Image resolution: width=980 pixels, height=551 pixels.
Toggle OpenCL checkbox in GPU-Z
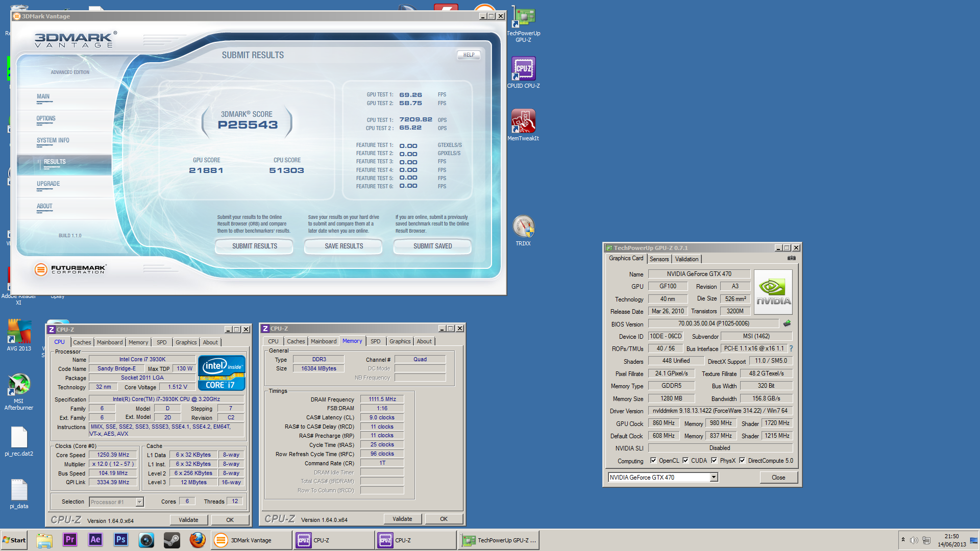click(653, 460)
